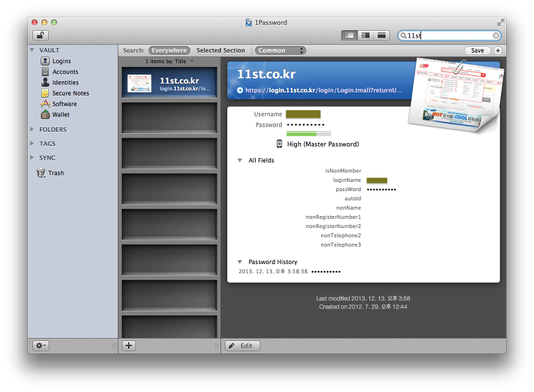The image size is (534, 392).
Task: Edit the 11st.co.kr entry
Action: coord(242,346)
